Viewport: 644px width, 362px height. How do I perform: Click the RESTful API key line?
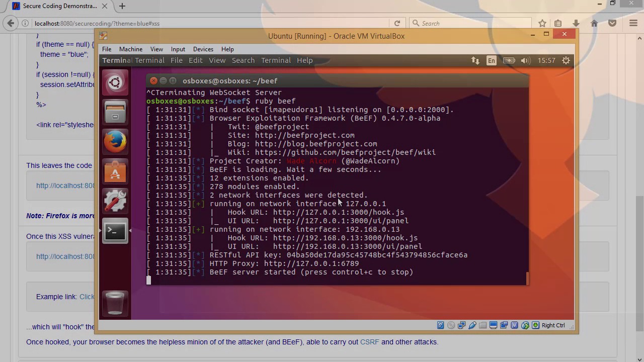click(307, 255)
